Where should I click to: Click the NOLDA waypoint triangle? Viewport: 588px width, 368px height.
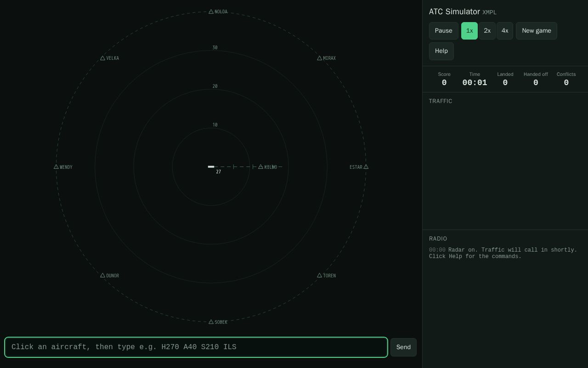point(211,11)
